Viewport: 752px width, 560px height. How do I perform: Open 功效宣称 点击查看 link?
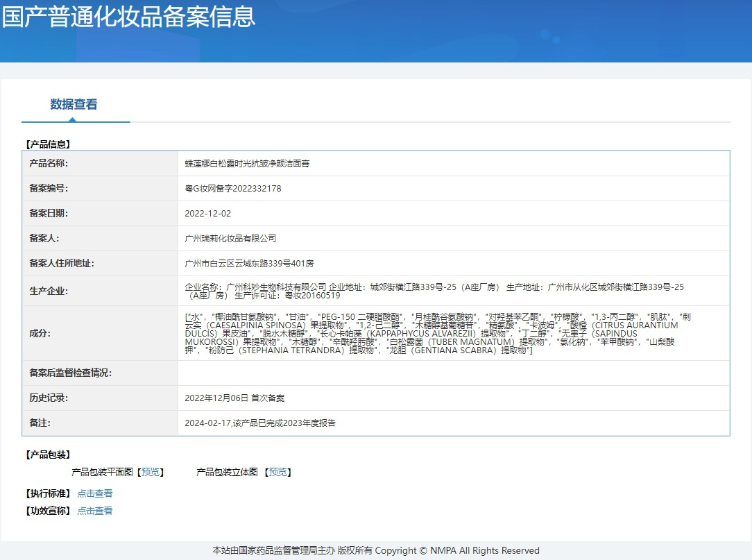[x=95, y=511]
